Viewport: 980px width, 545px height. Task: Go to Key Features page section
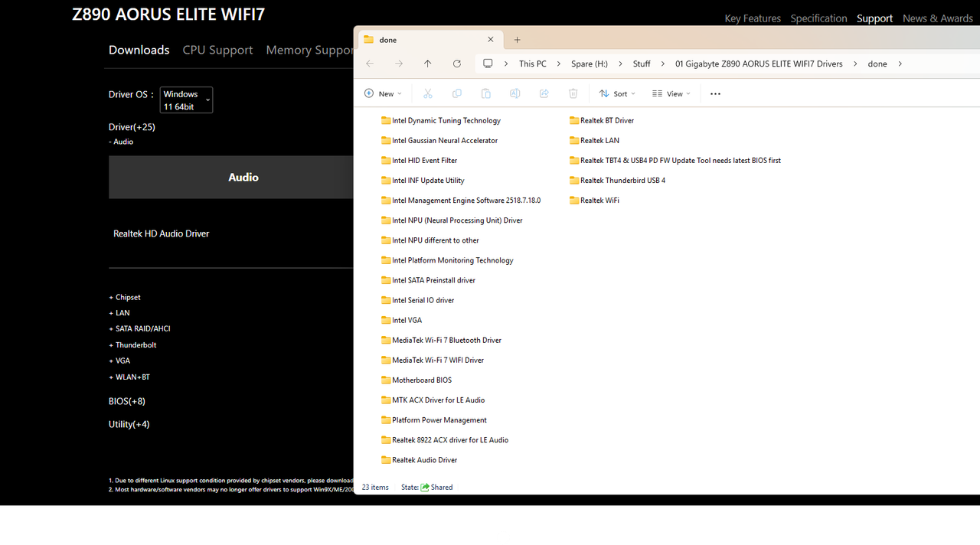[x=753, y=18]
